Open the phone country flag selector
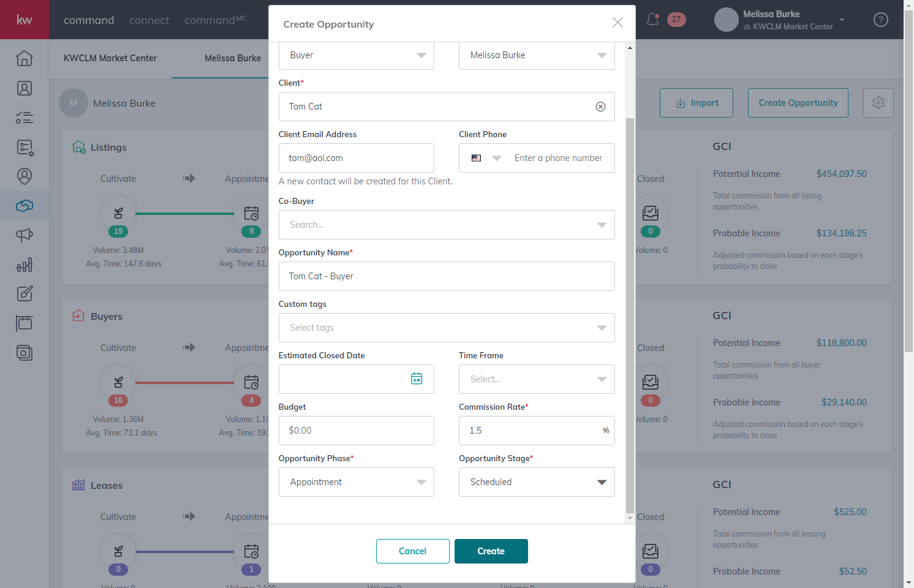Viewport: 914px width, 588px height. (x=486, y=158)
